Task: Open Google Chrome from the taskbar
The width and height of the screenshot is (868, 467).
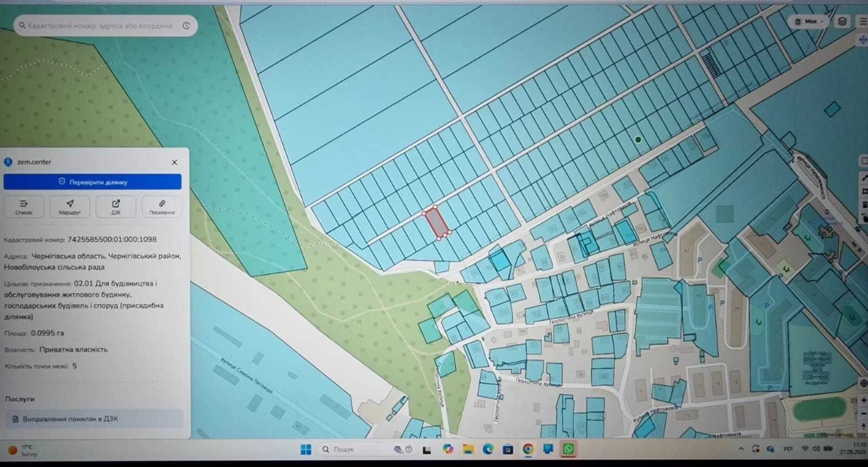Action: click(x=528, y=449)
